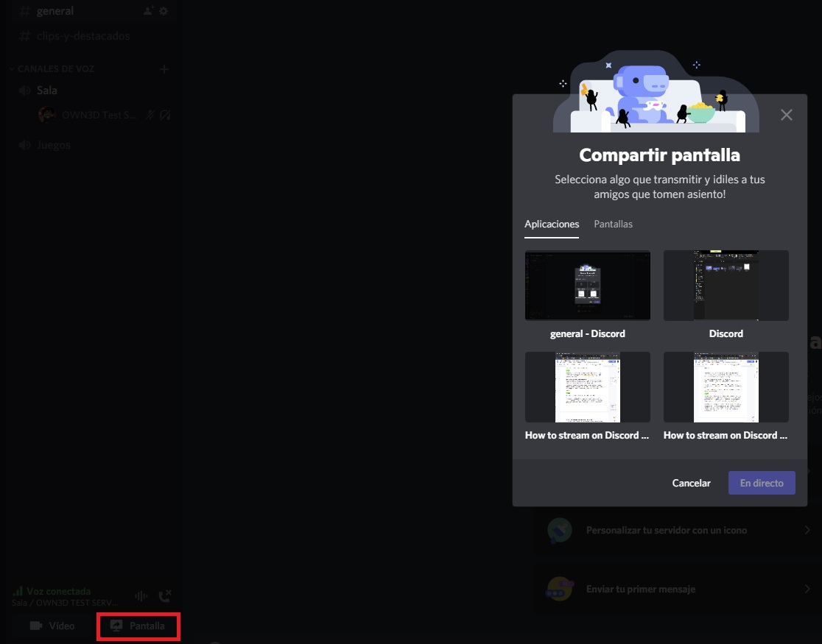The width and height of the screenshot is (822, 644).
Task: Switch to the Pantallas tab
Action: point(613,224)
